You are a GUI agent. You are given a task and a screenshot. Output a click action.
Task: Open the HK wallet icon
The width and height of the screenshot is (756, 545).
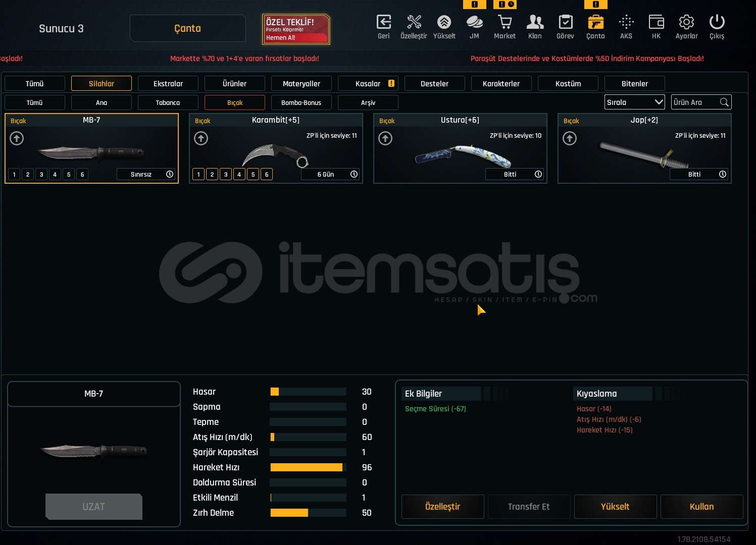656,22
